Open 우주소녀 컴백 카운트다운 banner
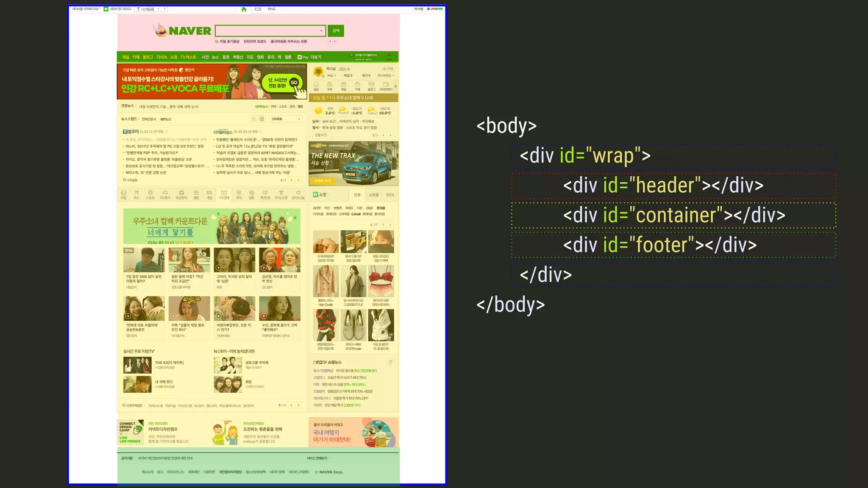 [212, 226]
